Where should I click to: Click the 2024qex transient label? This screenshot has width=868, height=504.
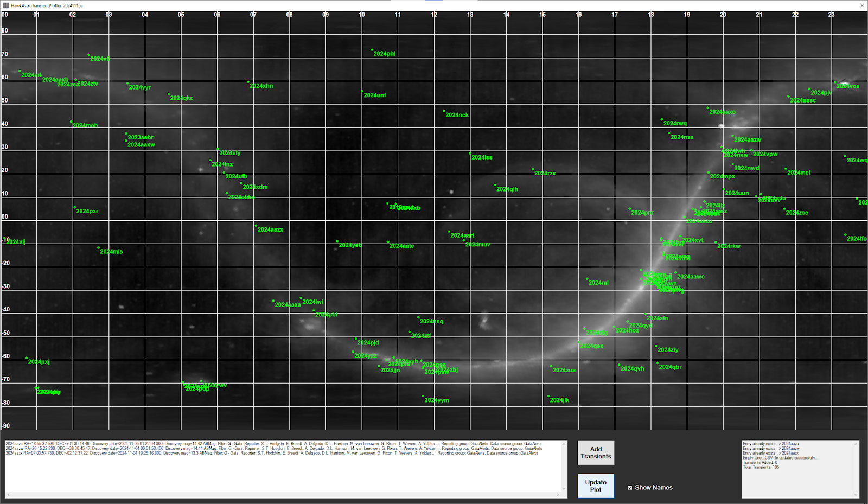[592, 347]
